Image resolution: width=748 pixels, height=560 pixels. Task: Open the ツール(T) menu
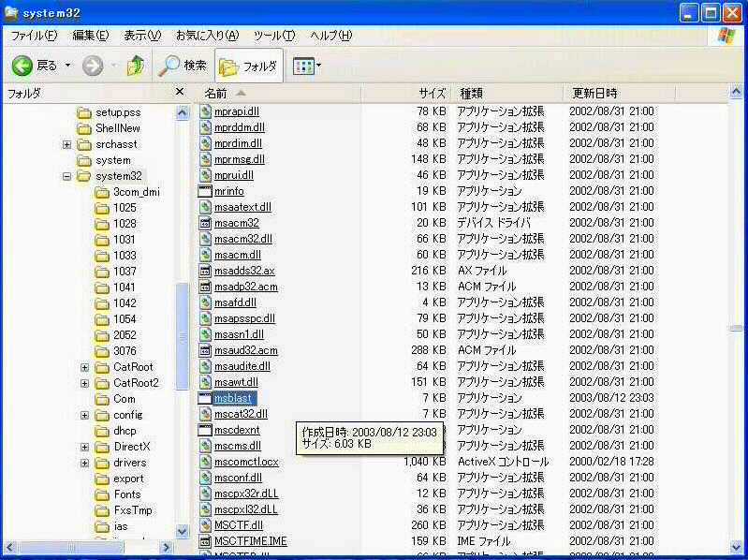coord(274,36)
